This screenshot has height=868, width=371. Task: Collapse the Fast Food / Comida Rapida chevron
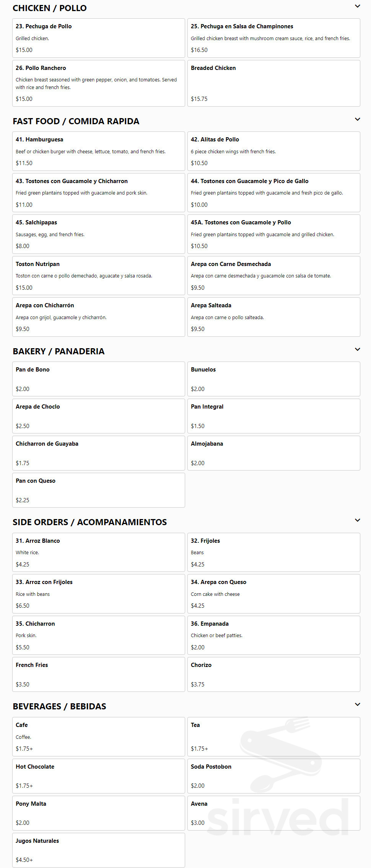tap(357, 119)
